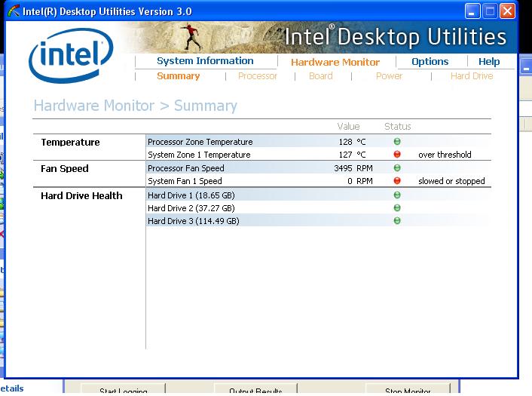This screenshot has width=532, height=396.
Task: Click green status icon for Hard Drive 2
Action: point(397,208)
